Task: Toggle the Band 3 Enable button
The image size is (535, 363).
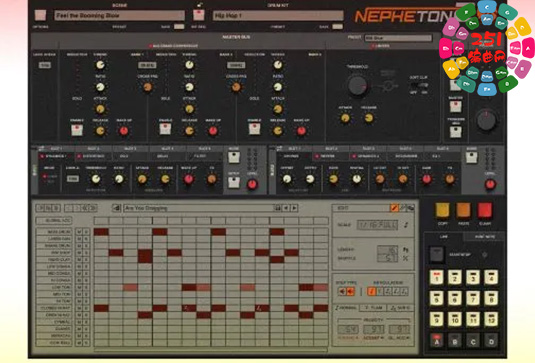Action: 255,129
